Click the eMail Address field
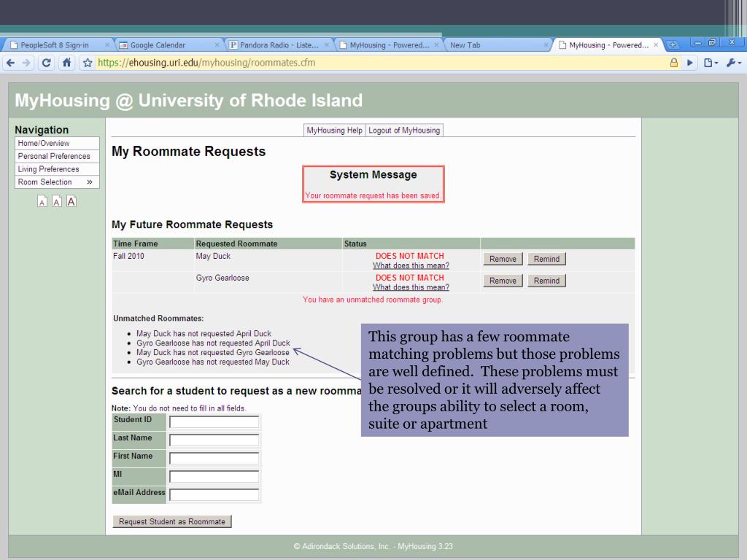Viewport: 747px width, 560px height. click(214, 494)
